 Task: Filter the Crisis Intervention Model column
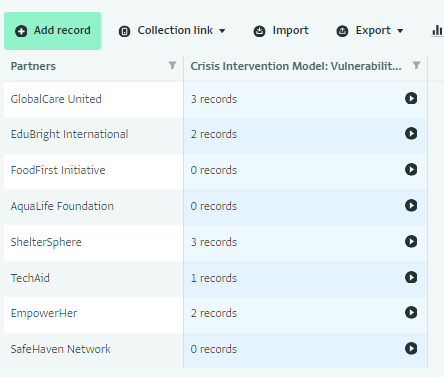click(x=416, y=65)
